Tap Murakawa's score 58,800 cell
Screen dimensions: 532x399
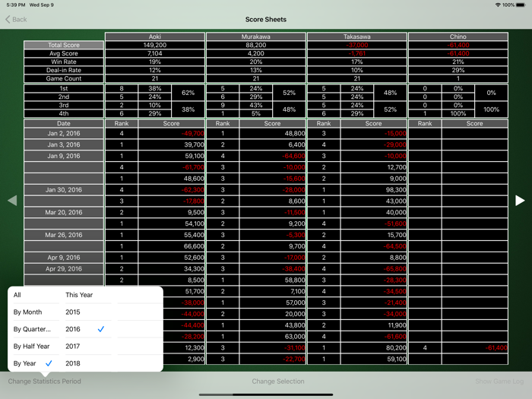click(272, 280)
